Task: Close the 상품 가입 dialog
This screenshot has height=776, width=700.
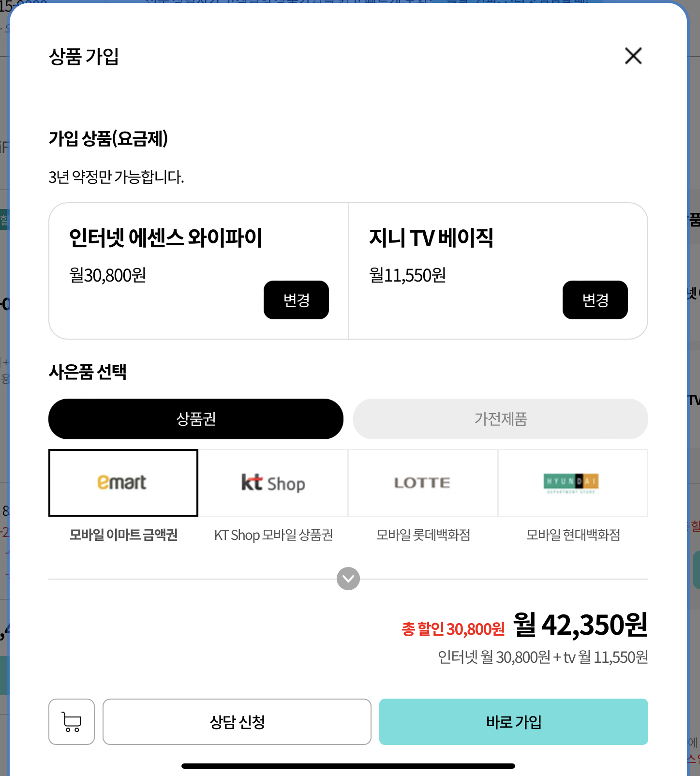Action: 633,56
